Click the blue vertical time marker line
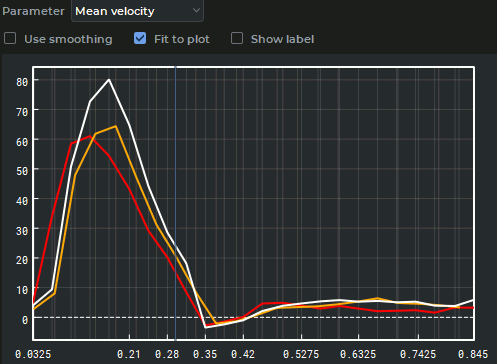The width and height of the screenshot is (497, 364). tap(175, 203)
